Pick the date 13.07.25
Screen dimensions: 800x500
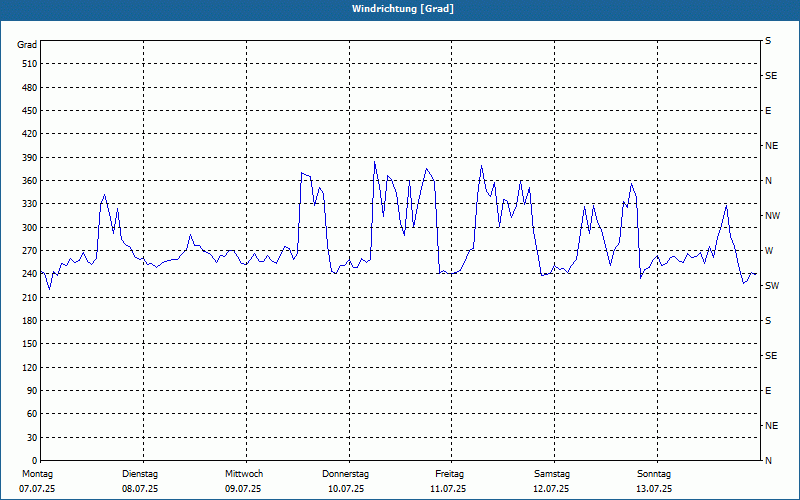pyautogui.click(x=654, y=489)
